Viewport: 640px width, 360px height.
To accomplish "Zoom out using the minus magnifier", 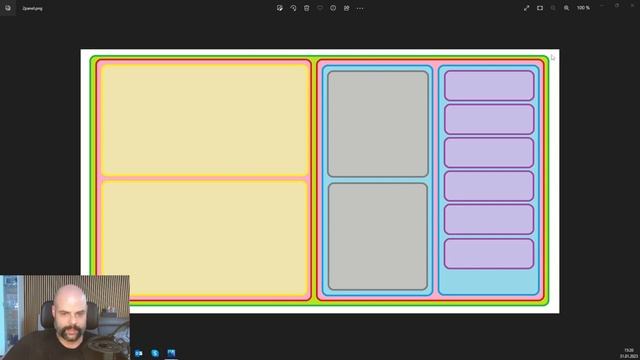I will [553, 8].
